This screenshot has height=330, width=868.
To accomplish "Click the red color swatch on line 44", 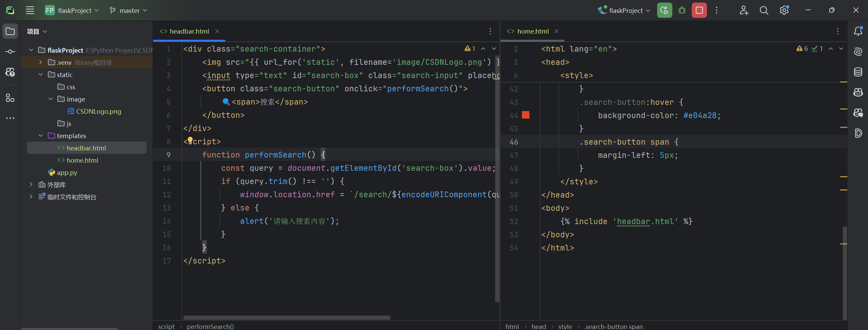I will coord(526,115).
